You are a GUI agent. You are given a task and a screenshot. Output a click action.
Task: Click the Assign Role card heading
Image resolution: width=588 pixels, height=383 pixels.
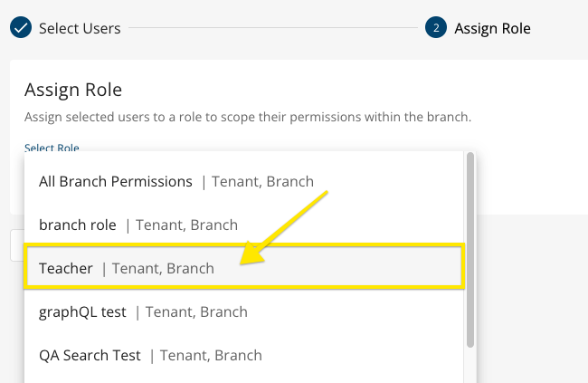(x=73, y=90)
